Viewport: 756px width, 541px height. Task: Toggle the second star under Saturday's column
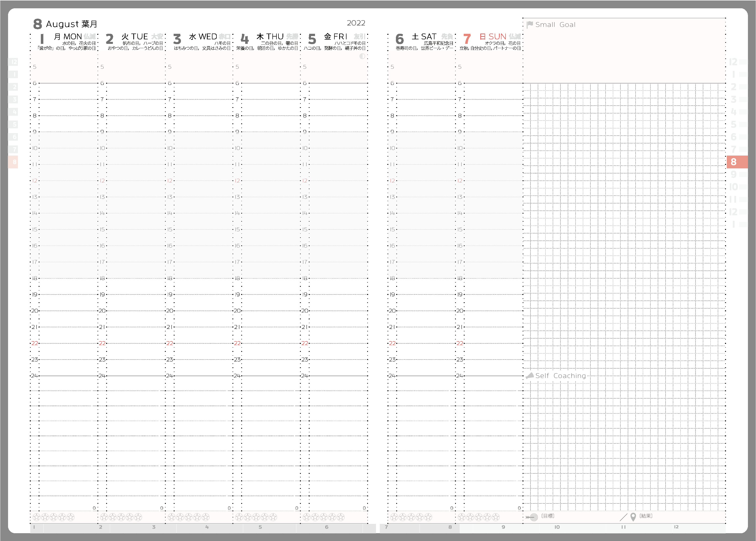[x=403, y=517]
